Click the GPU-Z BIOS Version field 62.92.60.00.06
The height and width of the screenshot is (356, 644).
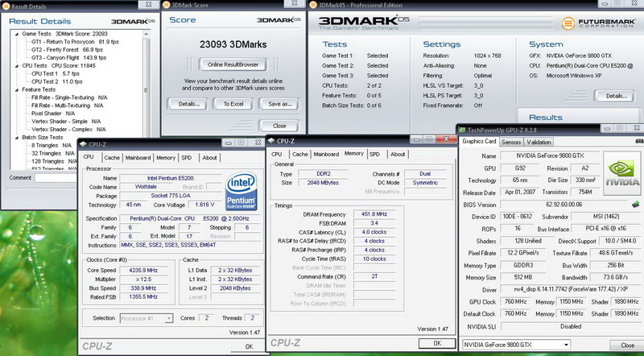[564, 205]
